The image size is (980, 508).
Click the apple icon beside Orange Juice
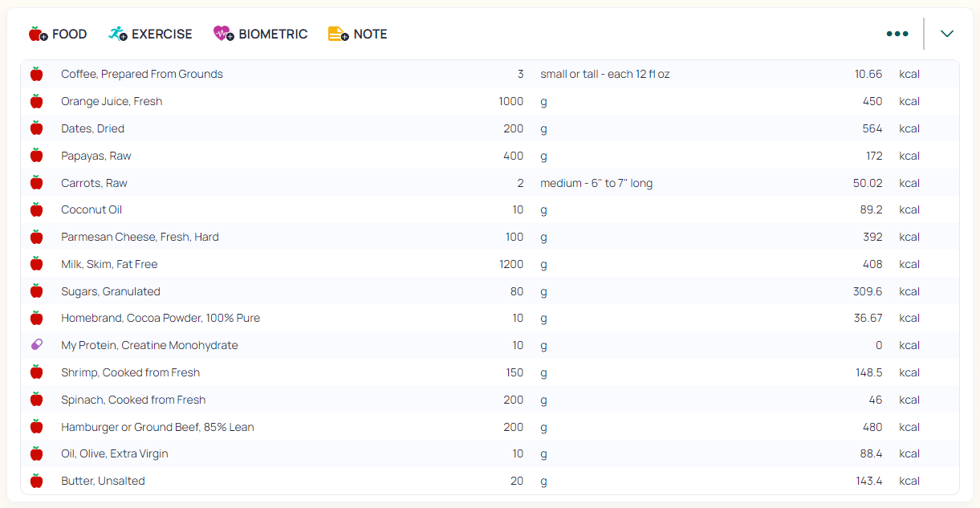(36, 101)
